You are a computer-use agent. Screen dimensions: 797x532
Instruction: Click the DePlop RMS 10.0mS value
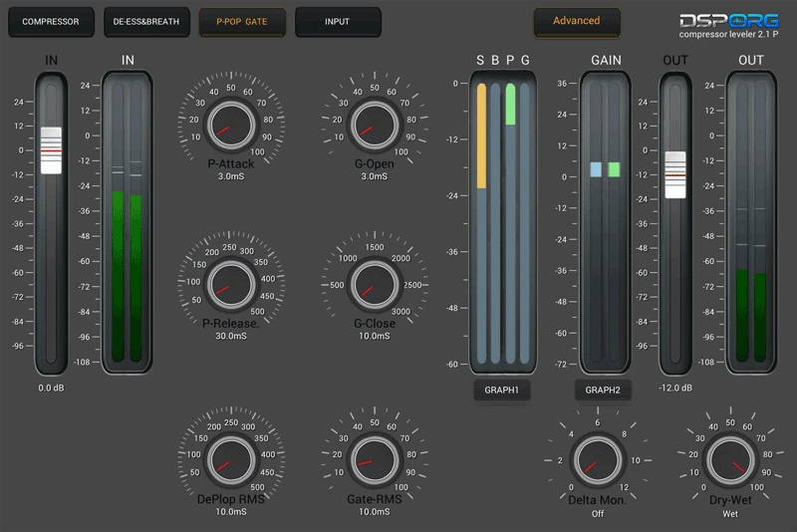click(231, 512)
